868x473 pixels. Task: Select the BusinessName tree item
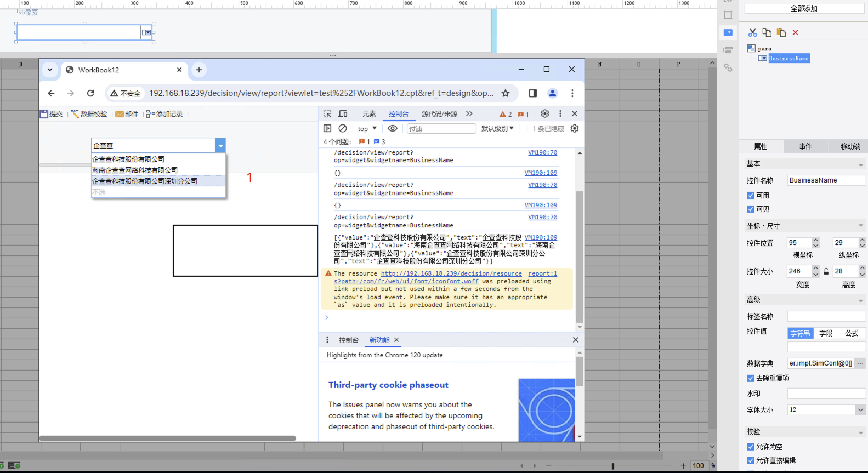click(x=788, y=58)
